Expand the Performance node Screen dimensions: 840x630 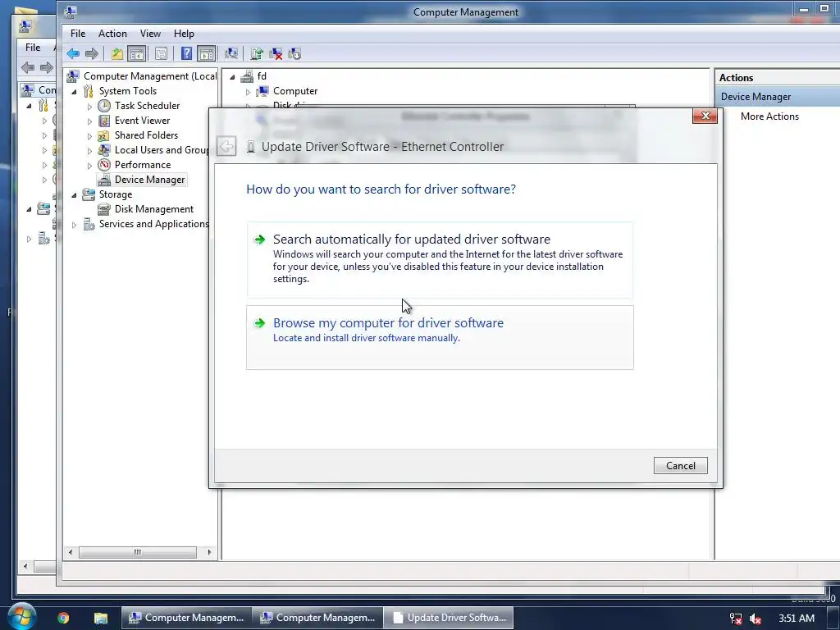coord(89,166)
